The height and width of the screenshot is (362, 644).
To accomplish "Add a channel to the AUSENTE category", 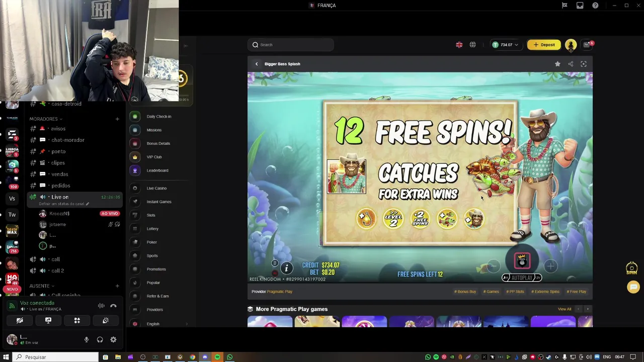I will (117, 286).
